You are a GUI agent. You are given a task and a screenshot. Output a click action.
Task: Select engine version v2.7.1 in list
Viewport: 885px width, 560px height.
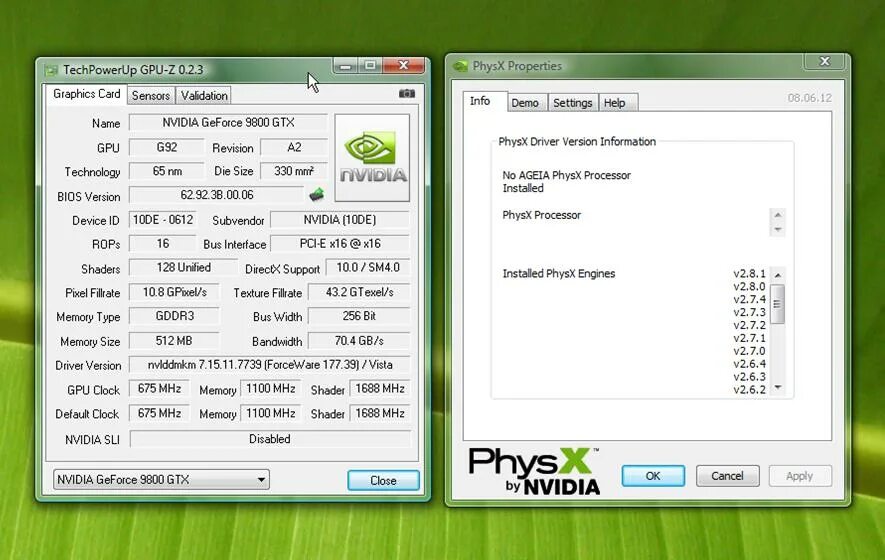pos(750,338)
